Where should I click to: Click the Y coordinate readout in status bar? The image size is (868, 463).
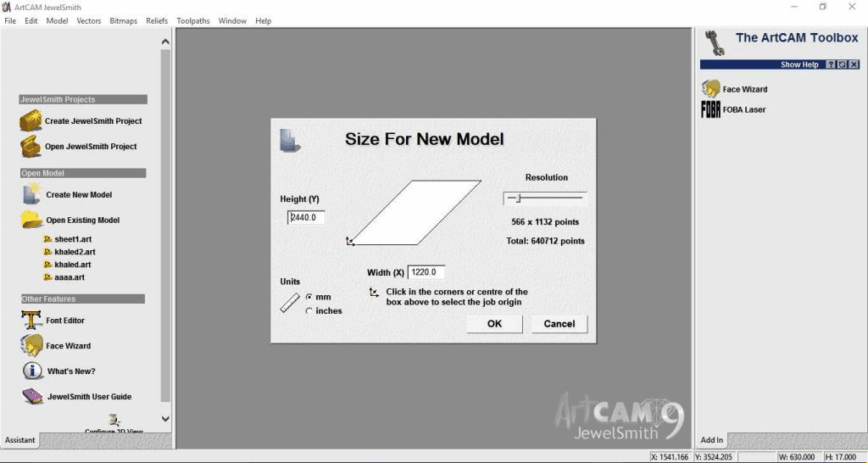714,457
